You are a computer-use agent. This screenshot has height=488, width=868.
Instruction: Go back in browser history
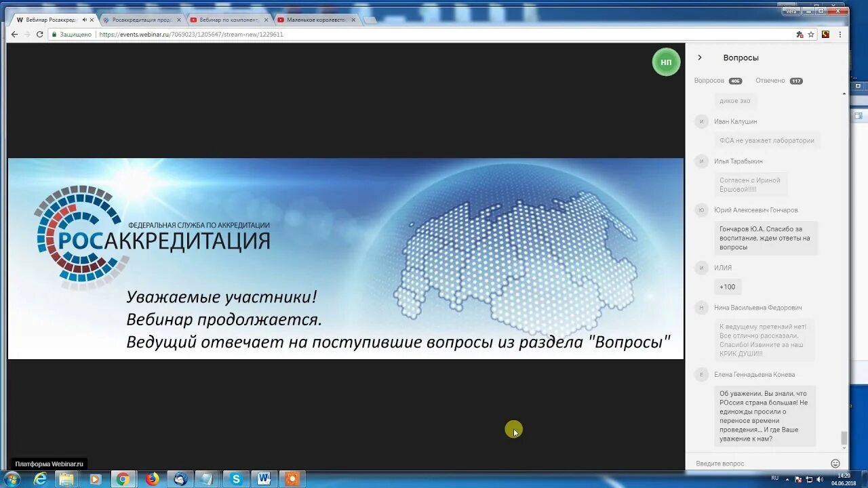(x=14, y=34)
